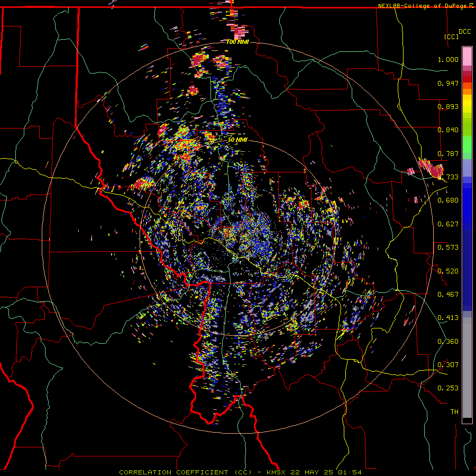Click the 100 NMI range ring label
The width and height of the screenshot is (476, 476).
[x=237, y=42]
